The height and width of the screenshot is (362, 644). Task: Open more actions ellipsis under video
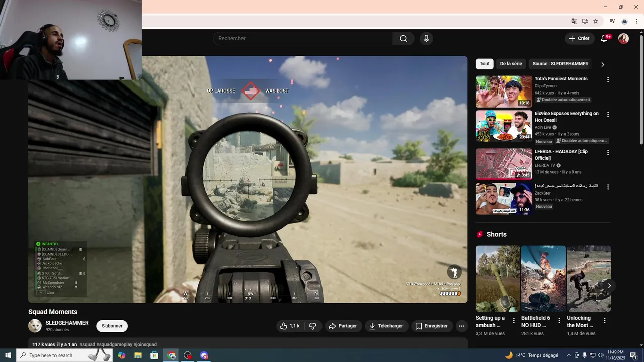point(462,326)
